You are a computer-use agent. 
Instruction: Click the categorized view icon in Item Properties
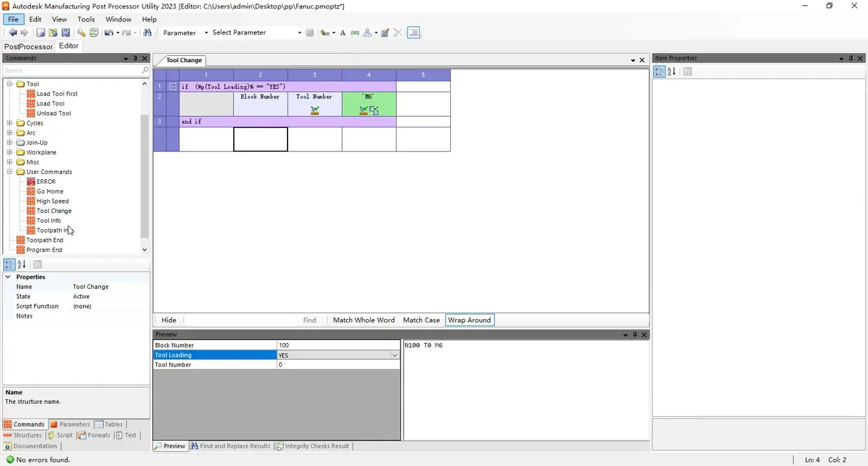[x=659, y=72]
